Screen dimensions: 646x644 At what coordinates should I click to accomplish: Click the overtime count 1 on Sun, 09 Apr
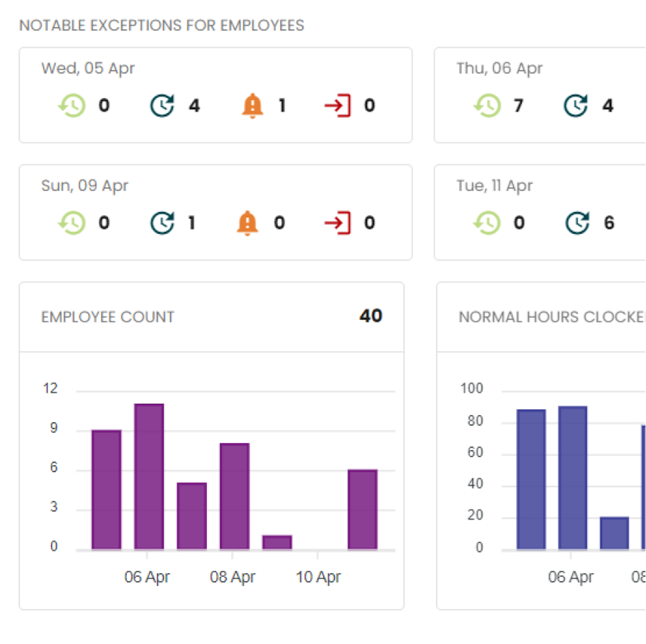192,223
